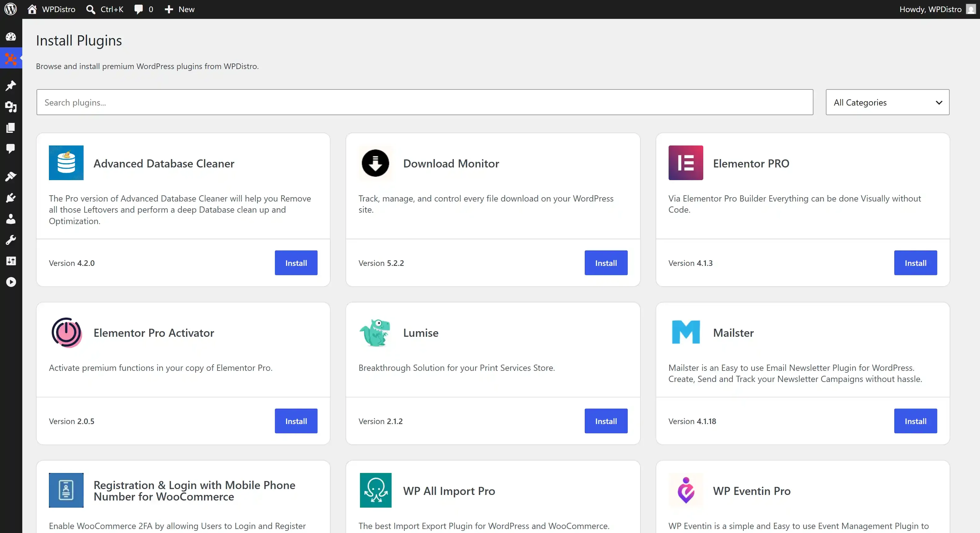This screenshot has height=533, width=980.
Task: Install Advanced Database Cleaner
Action: [x=296, y=262]
